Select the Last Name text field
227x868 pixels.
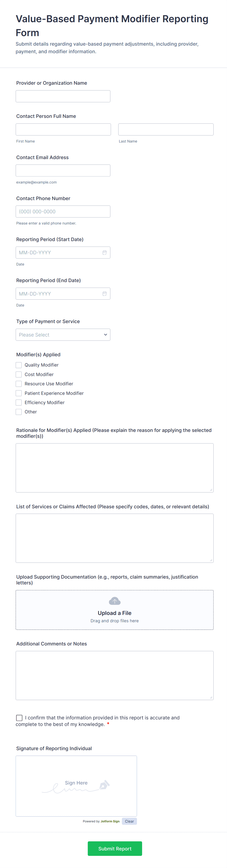[166, 129]
